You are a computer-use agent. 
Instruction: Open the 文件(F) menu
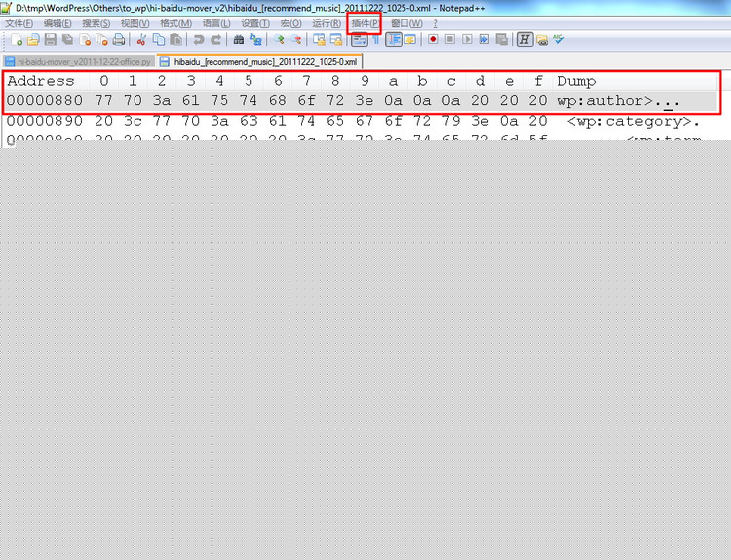[19, 23]
